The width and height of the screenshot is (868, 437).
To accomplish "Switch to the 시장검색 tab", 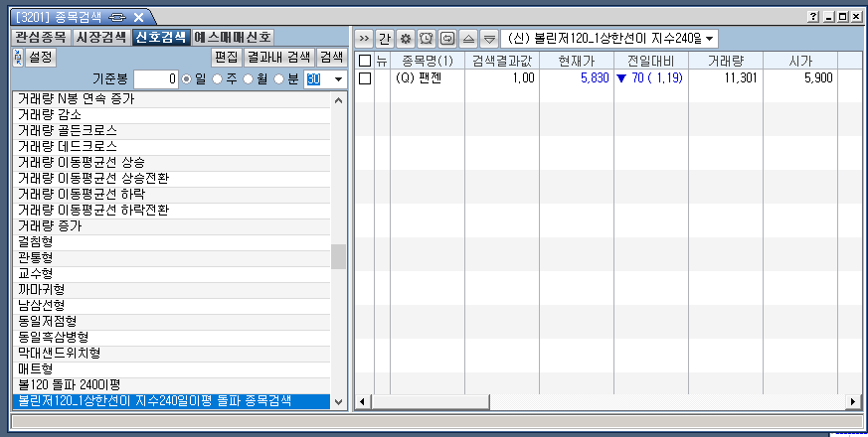I will pyautogui.click(x=100, y=37).
